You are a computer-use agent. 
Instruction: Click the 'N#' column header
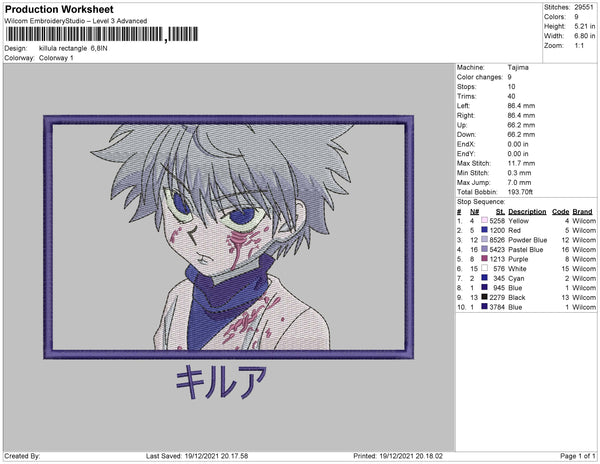coord(474,212)
